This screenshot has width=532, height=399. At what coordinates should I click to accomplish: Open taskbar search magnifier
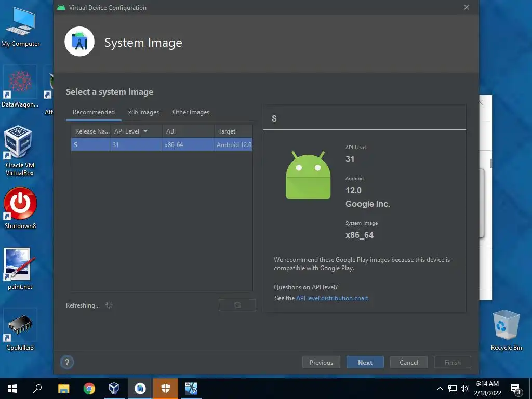coord(37,389)
